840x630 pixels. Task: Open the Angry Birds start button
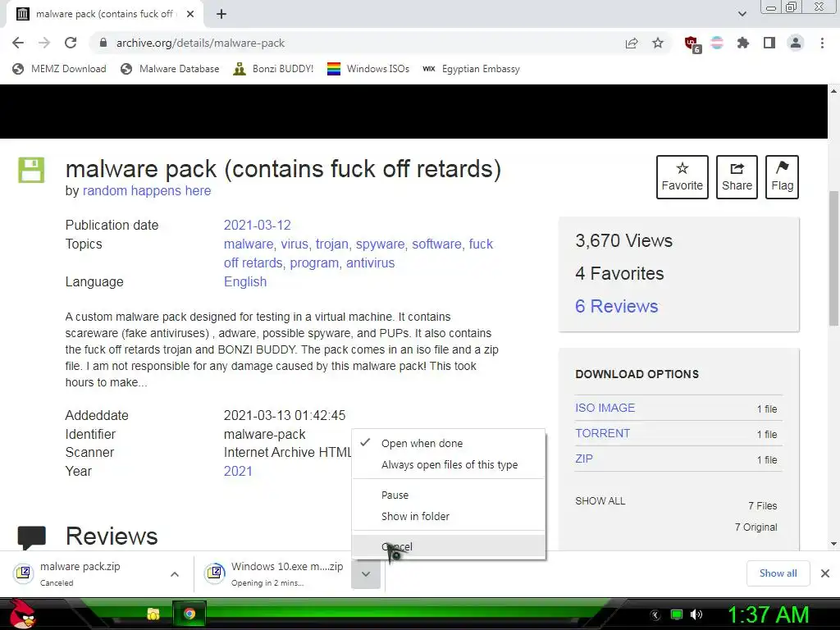[22, 614]
